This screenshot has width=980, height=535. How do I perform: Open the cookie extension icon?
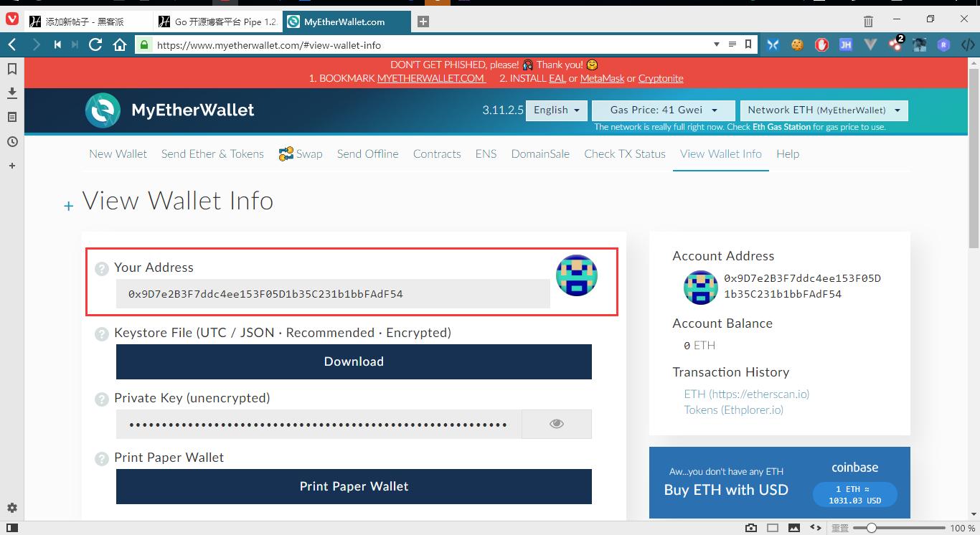coord(797,44)
